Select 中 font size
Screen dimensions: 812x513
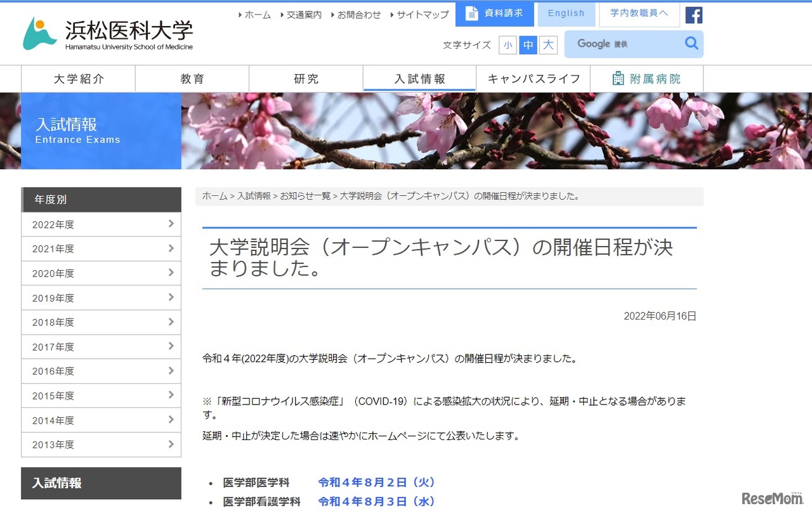pos(527,45)
